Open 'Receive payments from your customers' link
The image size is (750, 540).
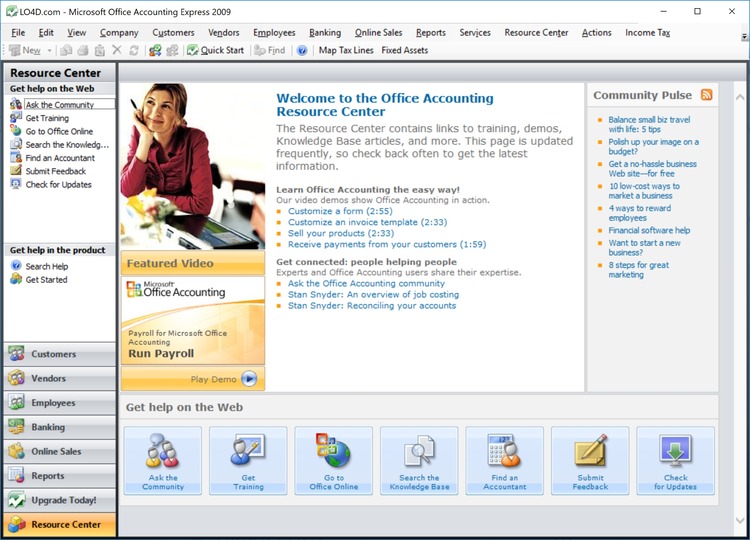387,244
